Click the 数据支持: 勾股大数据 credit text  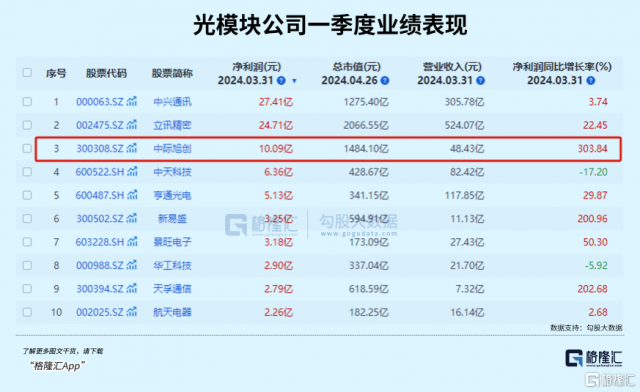(586, 327)
